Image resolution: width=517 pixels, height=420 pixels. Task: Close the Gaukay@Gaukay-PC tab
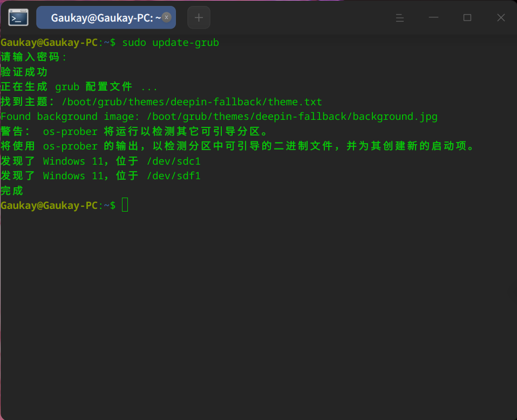pyautogui.click(x=167, y=17)
